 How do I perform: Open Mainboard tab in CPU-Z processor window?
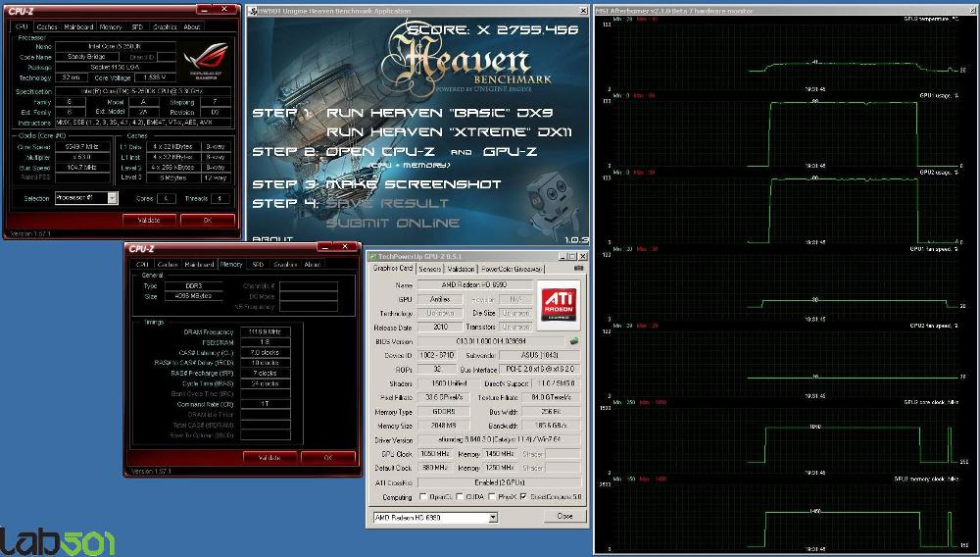click(x=78, y=26)
